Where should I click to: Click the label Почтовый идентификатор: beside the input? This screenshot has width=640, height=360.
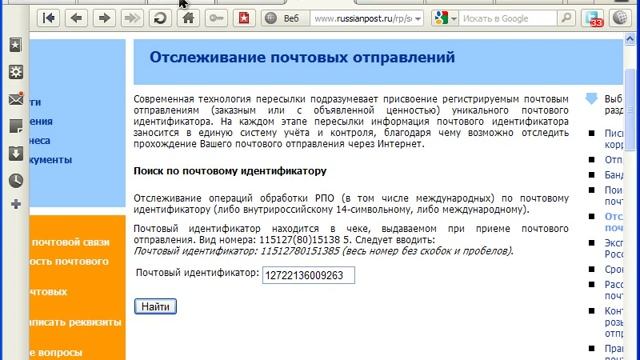[x=197, y=273]
